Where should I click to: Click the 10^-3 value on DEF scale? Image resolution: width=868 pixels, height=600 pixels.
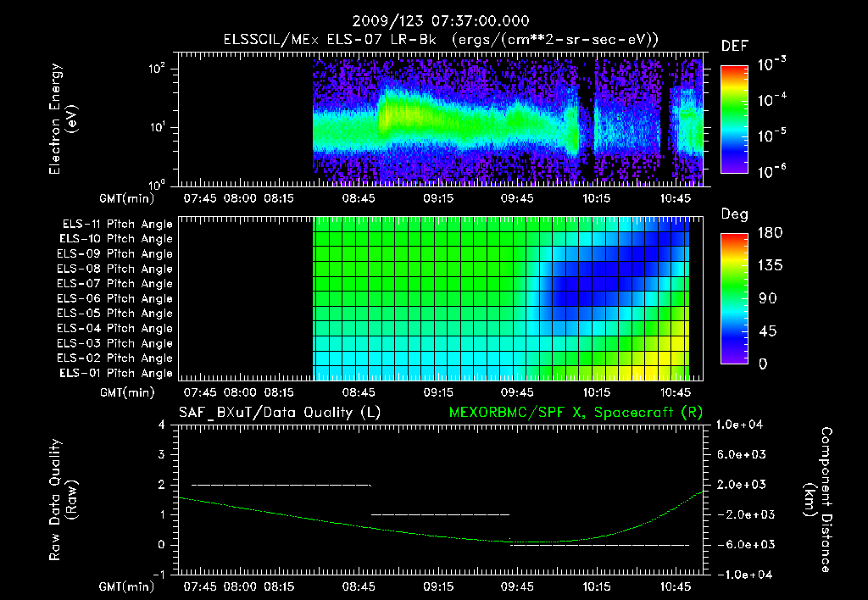[771, 64]
